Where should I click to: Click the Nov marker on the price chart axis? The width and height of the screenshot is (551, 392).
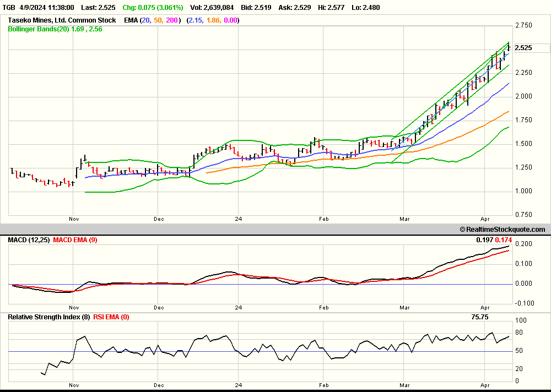tap(74, 219)
